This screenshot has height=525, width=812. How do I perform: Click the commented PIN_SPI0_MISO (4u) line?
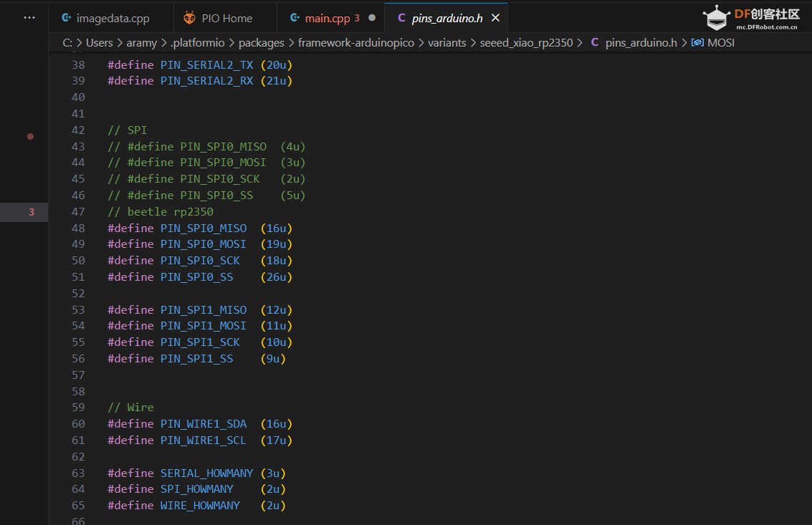[x=206, y=147]
